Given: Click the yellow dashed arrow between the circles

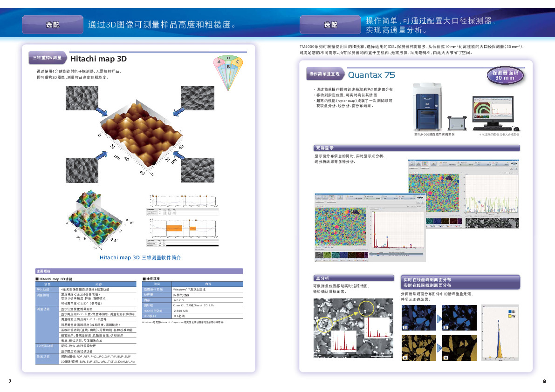Looking at the screenshot, I should click(x=345, y=317).
